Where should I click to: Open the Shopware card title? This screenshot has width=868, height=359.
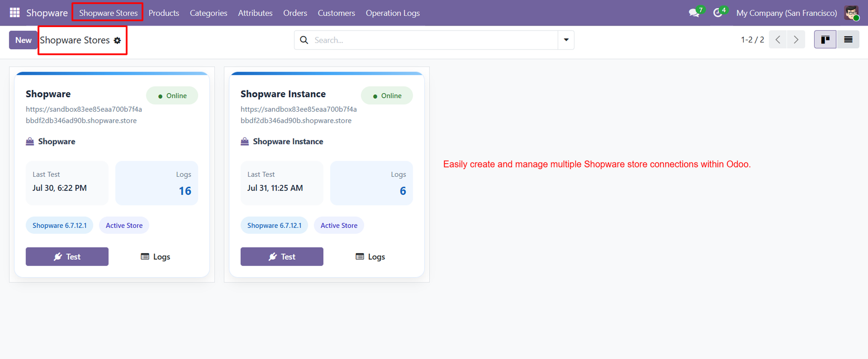pos(48,94)
